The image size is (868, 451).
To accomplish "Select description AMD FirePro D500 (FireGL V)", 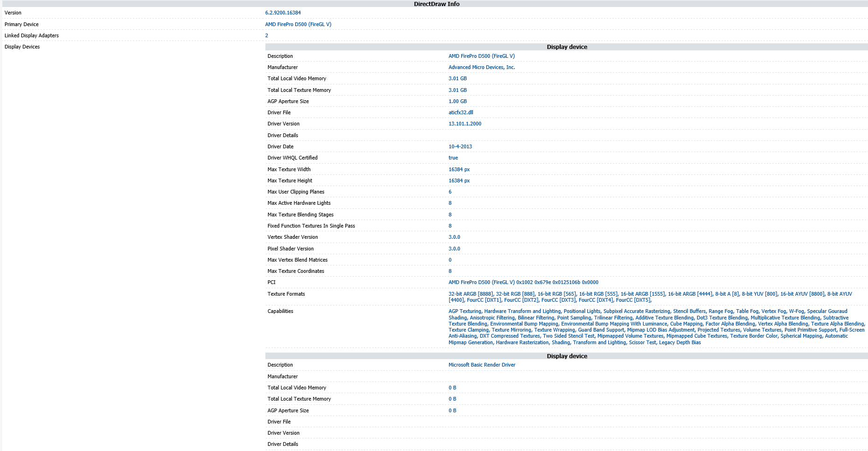I will tap(482, 56).
